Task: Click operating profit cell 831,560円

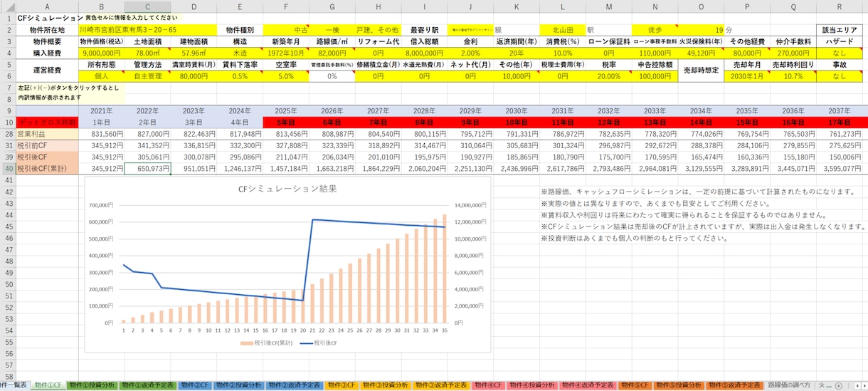Action: [x=102, y=134]
